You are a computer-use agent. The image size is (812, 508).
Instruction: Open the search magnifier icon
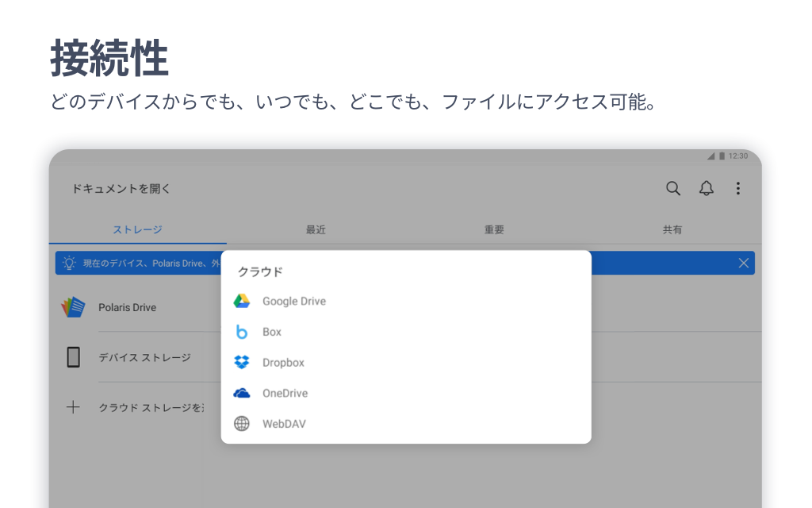[672, 188]
